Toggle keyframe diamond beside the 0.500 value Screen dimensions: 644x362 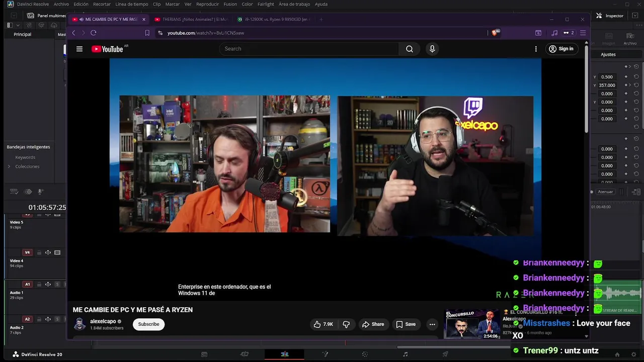[x=626, y=77]
